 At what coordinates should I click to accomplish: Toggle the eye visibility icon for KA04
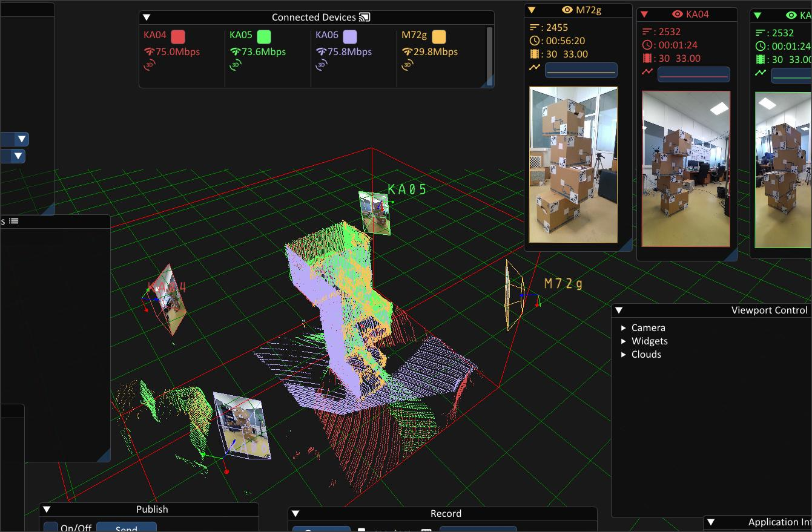678,14
